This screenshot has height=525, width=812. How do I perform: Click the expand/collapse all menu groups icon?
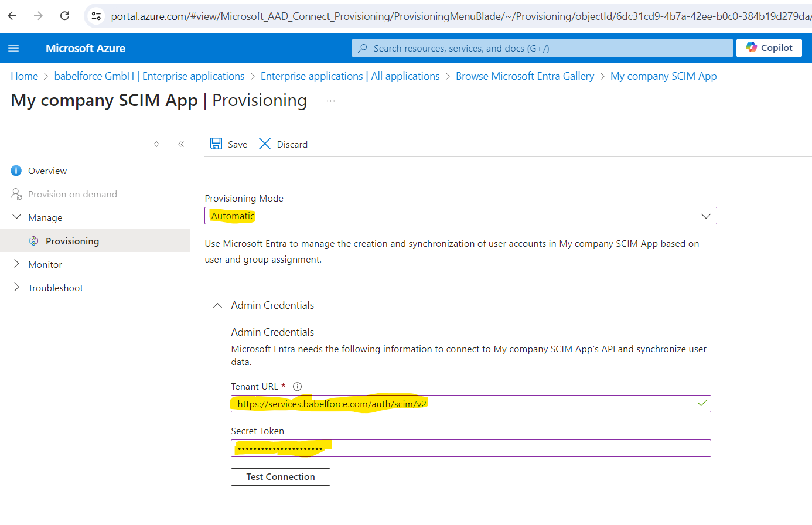tap(156, 144)
